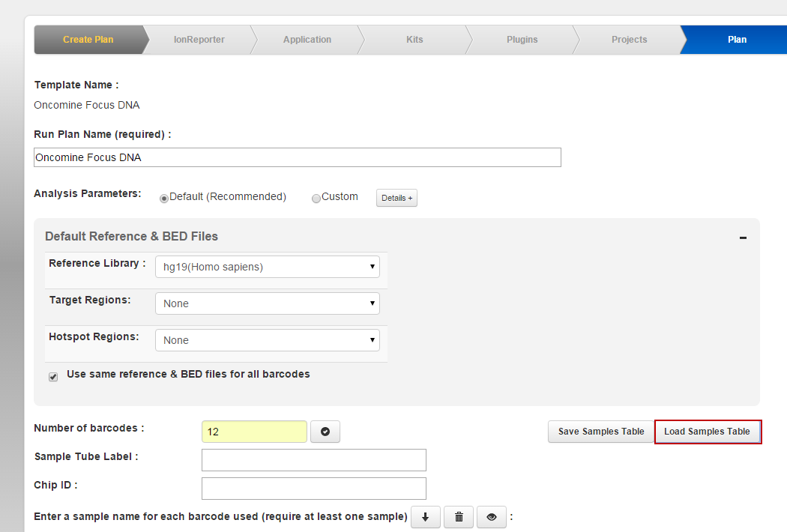The image size is (787, 532).
Task: Open the Plugins step
Action: click(x=522, y=40)
